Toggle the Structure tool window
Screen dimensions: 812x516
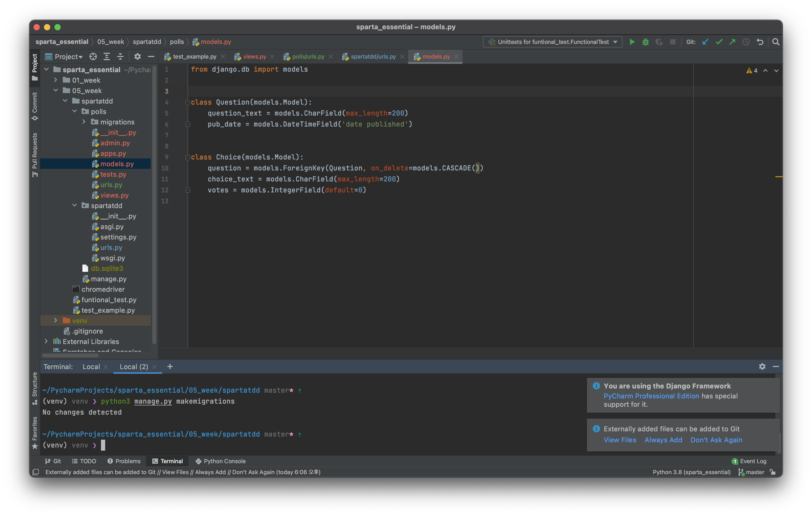coord(34,388)
